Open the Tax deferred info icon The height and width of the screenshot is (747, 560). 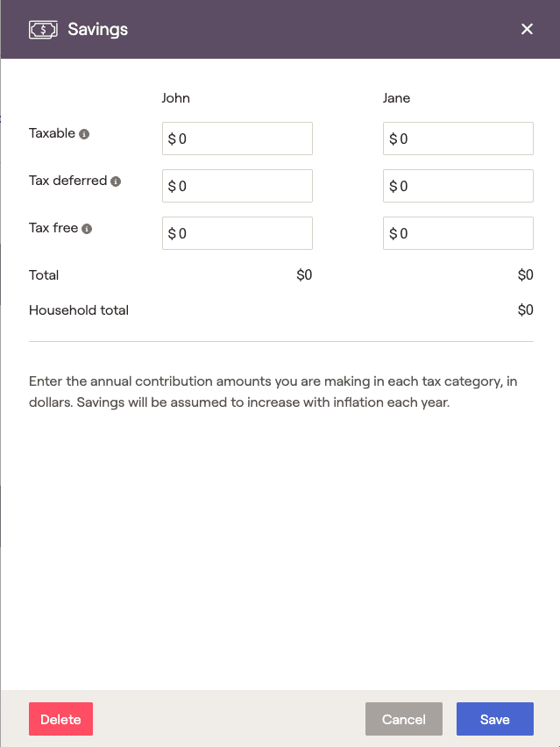[x=116, y=181]
